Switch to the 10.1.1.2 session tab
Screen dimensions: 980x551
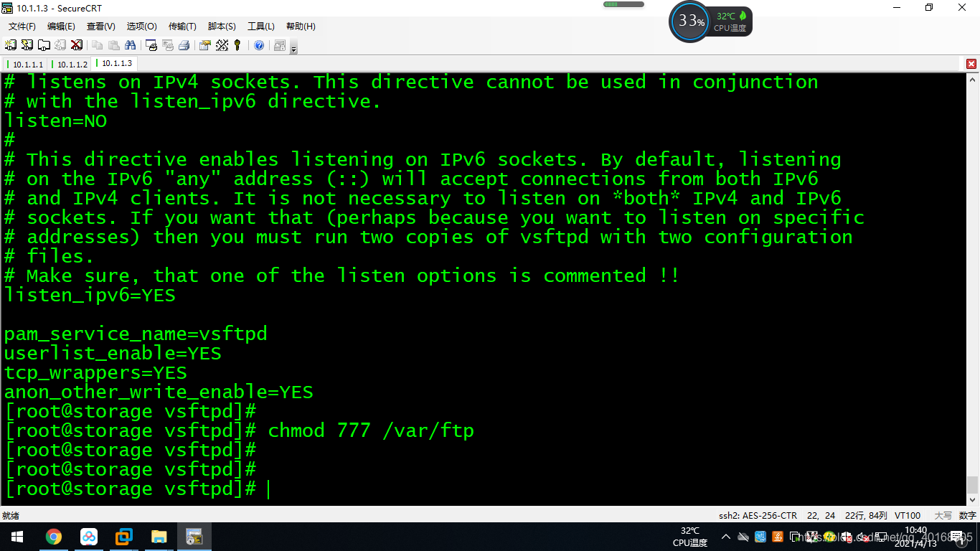click(x=70, y=64)
